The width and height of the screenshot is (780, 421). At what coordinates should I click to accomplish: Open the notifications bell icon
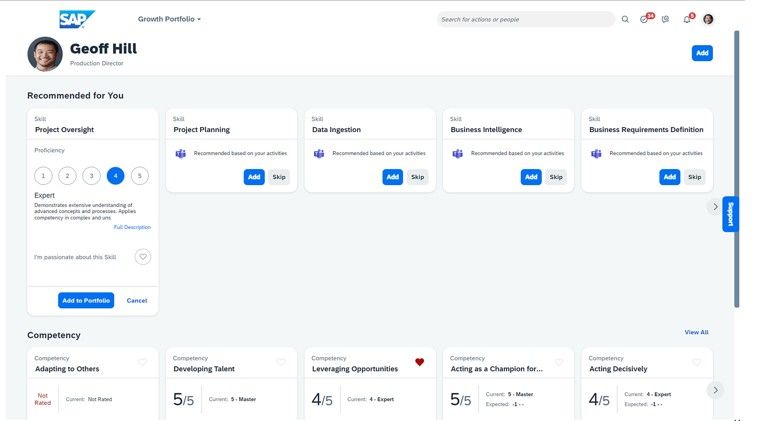[x=687, y=18]
